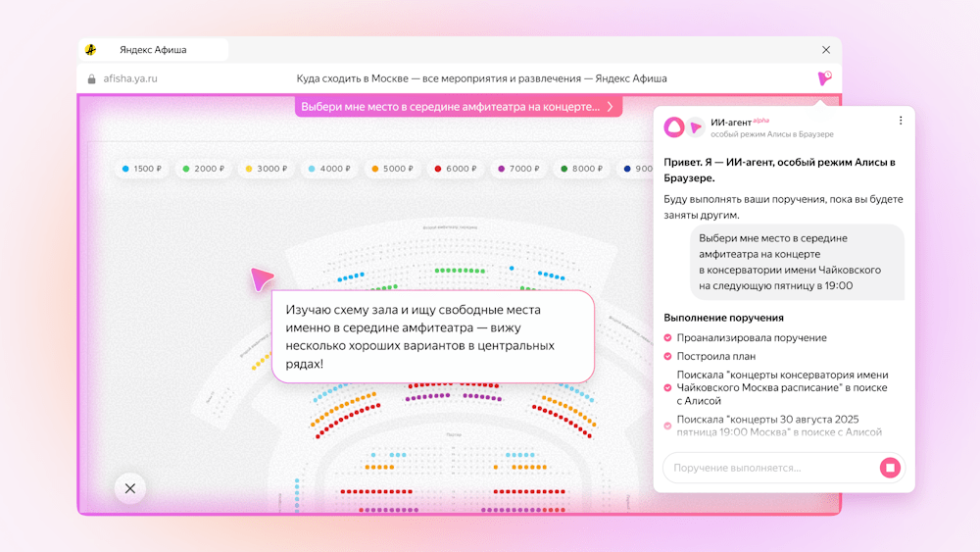Click the step about searching conservatory concert schedule

point(782,387)
